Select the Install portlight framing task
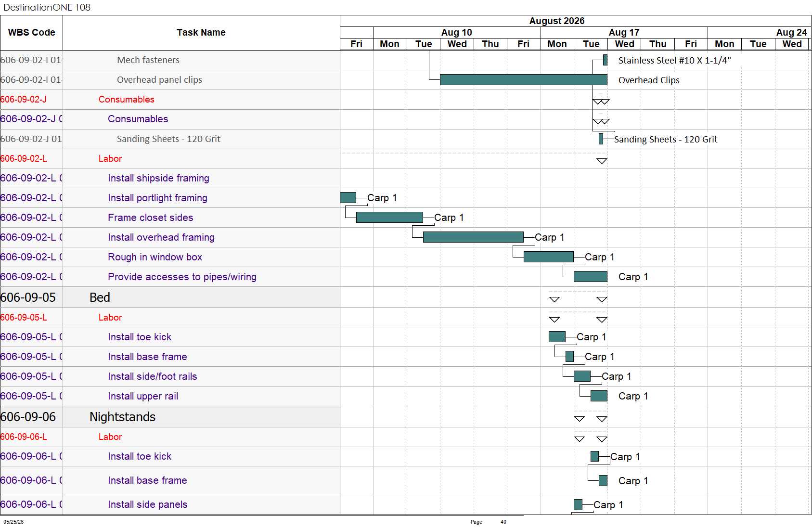812x528 pixels. click(157, 198)
